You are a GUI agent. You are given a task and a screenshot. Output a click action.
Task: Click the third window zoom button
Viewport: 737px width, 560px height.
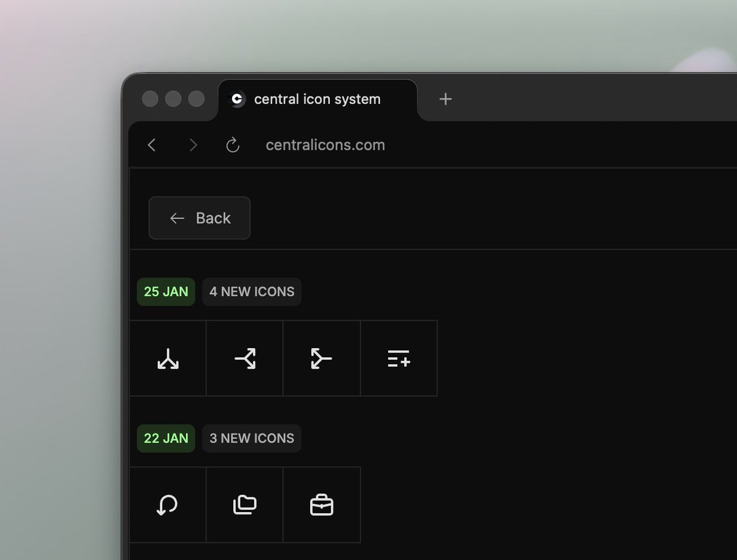[197, 99]
